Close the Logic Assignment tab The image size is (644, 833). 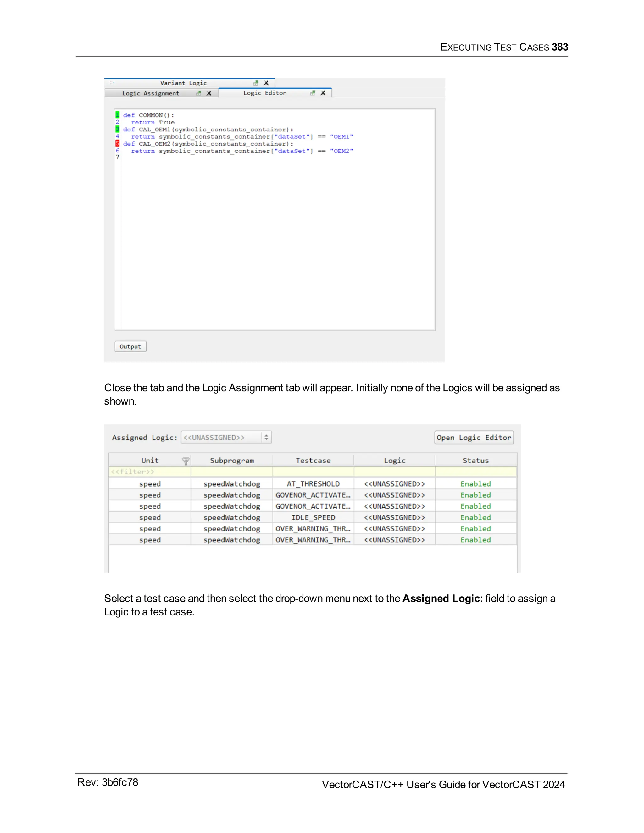click(x=209, y=93)
